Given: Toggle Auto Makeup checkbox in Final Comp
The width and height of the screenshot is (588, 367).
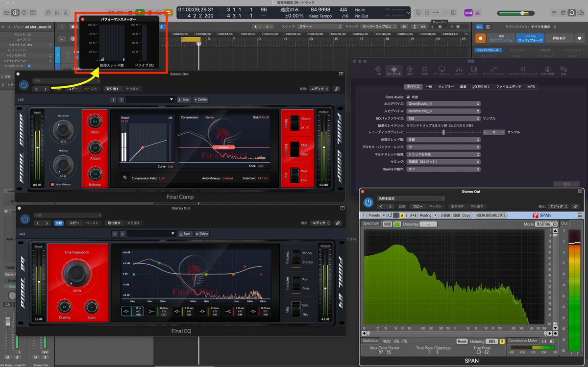Looking at the screenshot, I should [x=52, y=185].
